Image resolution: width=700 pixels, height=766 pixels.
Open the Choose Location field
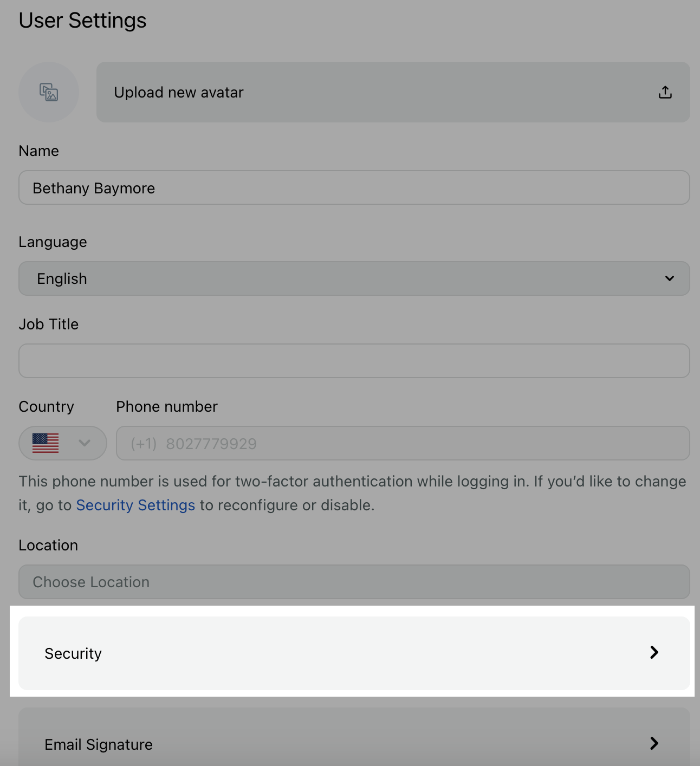pos(354,582)
